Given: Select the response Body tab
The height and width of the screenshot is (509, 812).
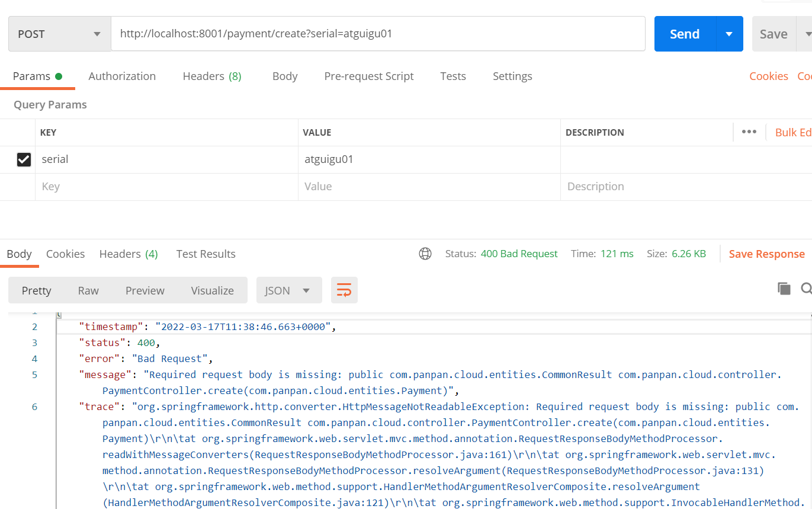Looking at the screenshot, I should (x=19, y=254).
